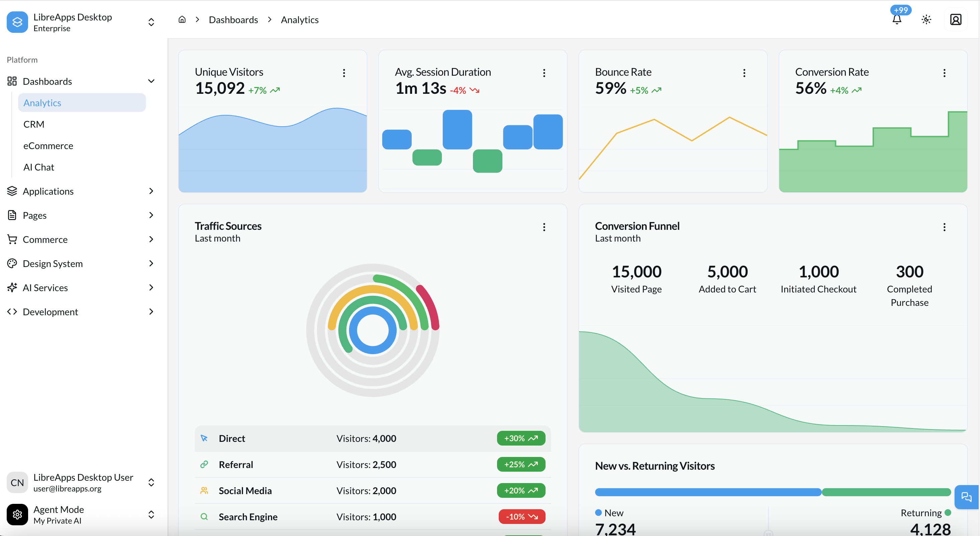Open the user account profile icon
The width and height of the screenshot is (980, 536).
coord(956,19)
